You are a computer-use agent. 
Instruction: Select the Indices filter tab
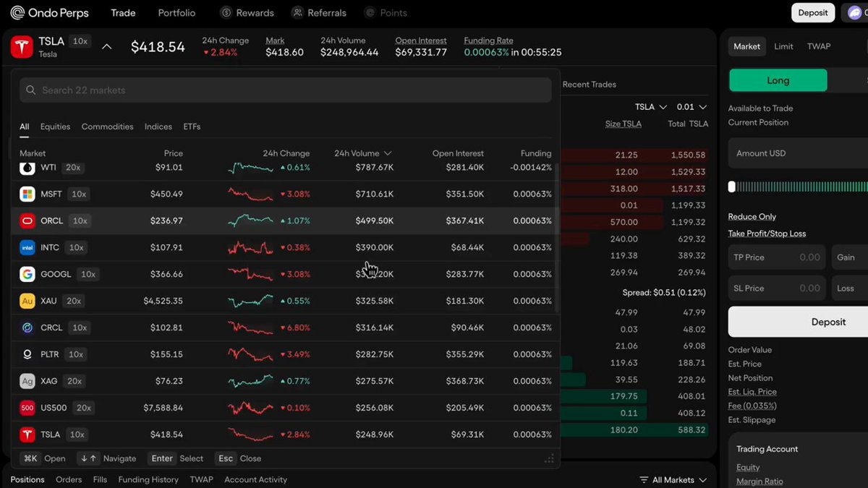coord(158,127)
